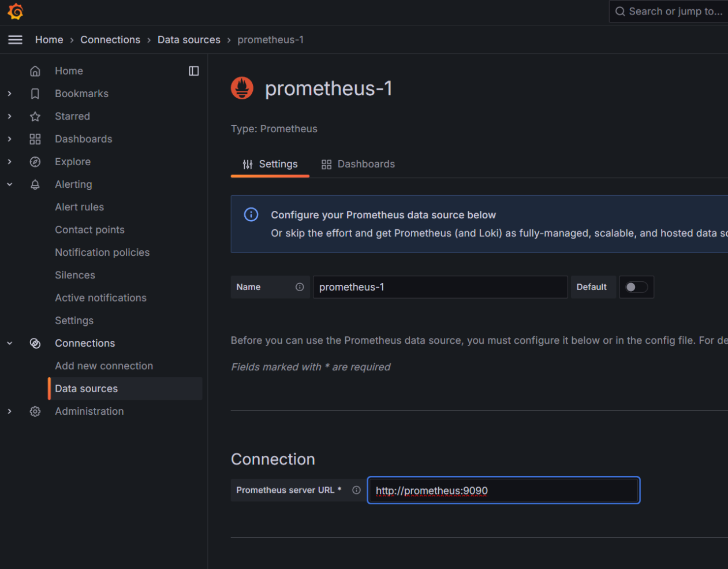
Task: Click the Alerting bell icon
Action: 35,184
